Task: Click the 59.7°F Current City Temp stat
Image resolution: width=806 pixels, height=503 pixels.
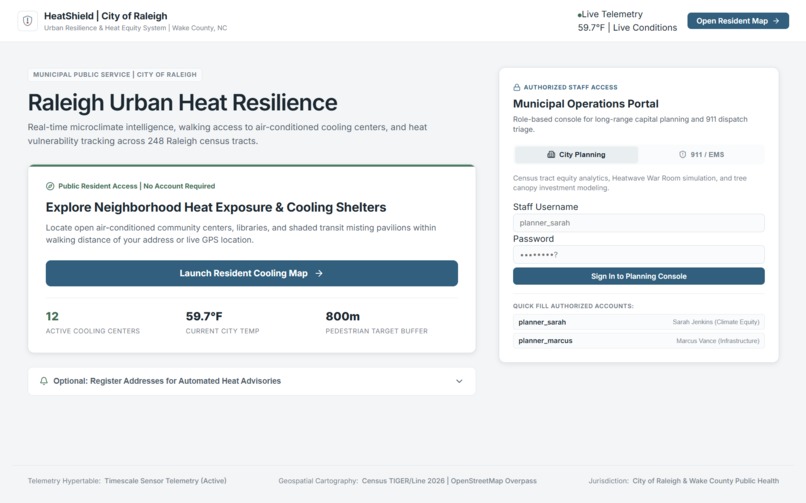Action: [222, 323]
